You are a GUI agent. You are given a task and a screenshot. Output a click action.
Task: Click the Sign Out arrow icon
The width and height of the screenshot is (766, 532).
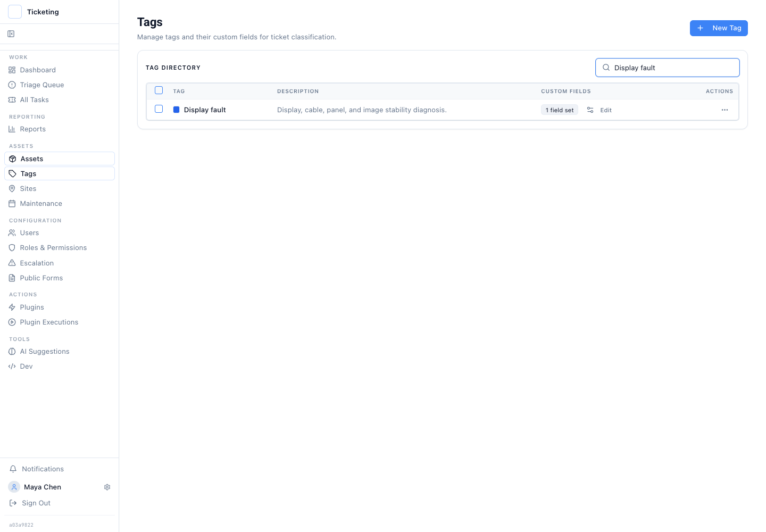pyautogui.click(x=13, y=503)
